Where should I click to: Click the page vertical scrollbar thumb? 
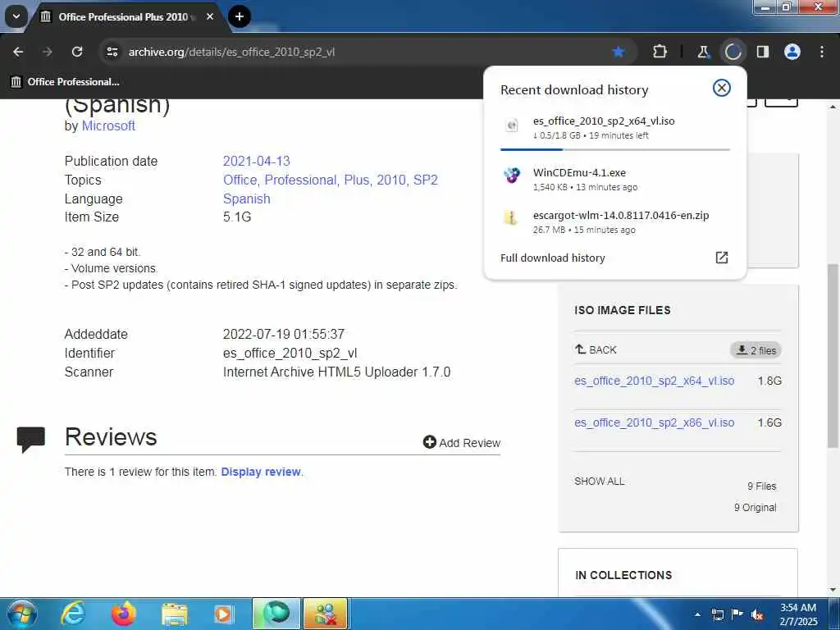pyautogui.click(x=833, y=356)
